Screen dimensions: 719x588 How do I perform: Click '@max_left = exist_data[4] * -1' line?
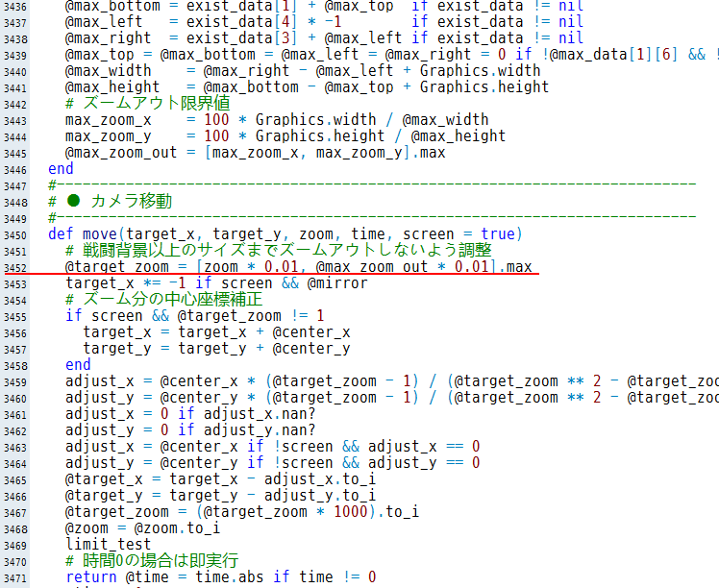[x=324, y=21]
